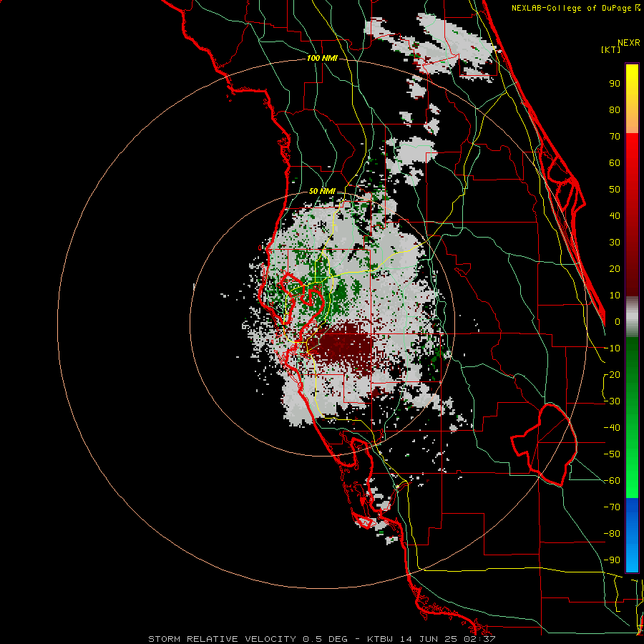Click the "50 NMI" range ring label
This screenshot has width=644, height=644.
point(322,191)
